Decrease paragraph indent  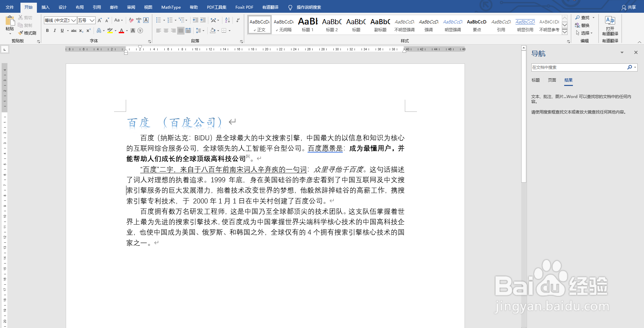(196, 20)
